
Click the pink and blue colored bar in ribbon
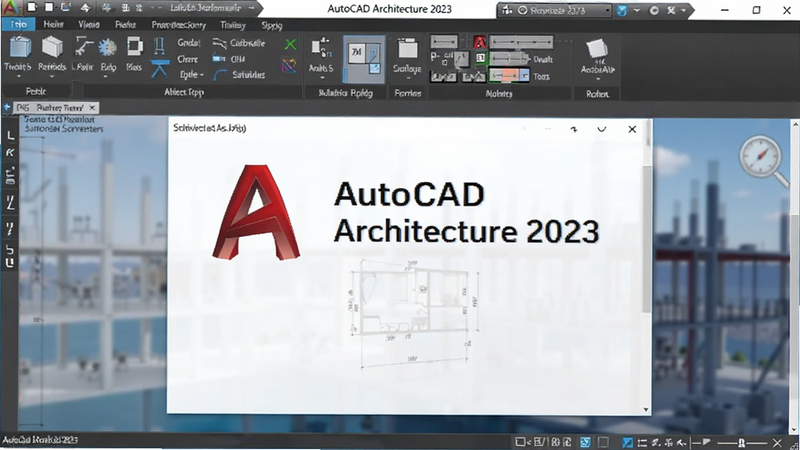coord(509,76)
